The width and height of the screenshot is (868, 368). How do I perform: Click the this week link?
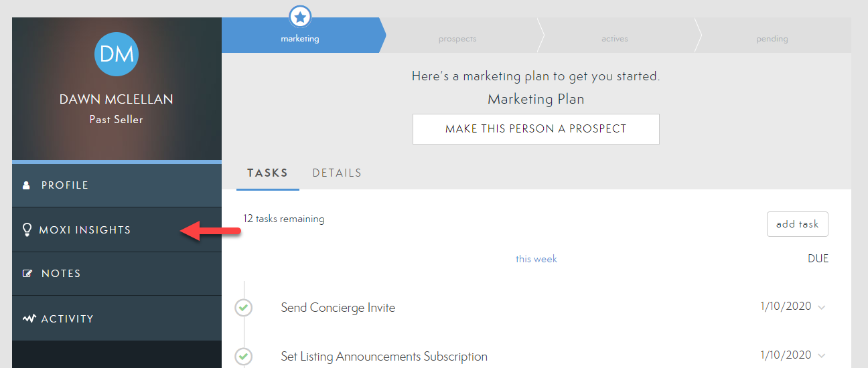click(x=536, y=259)
